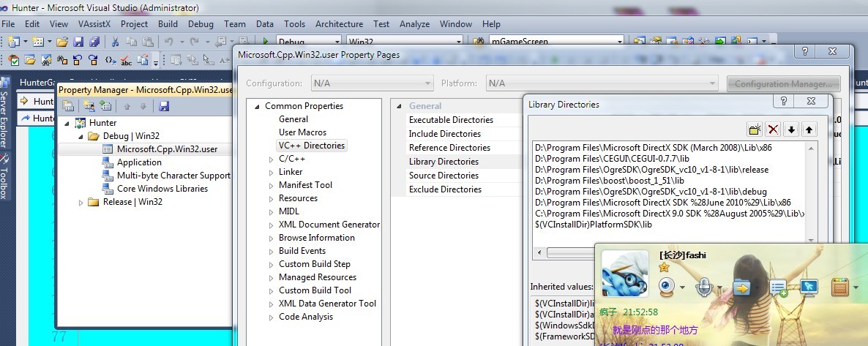Image resolution: width=868 pixels, height=346 pixels.
Task: Click the Configuration Manager button
Action: 783,83
